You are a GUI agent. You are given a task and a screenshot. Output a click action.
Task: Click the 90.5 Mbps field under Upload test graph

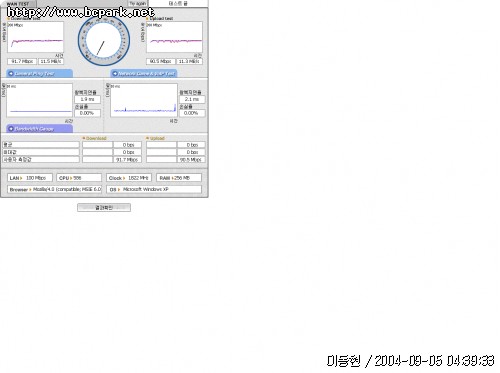[160, 61]
